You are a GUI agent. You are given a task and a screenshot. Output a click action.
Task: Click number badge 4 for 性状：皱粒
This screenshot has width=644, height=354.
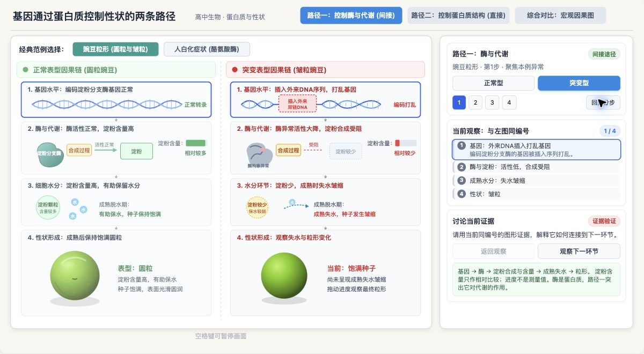coord(461,194)
